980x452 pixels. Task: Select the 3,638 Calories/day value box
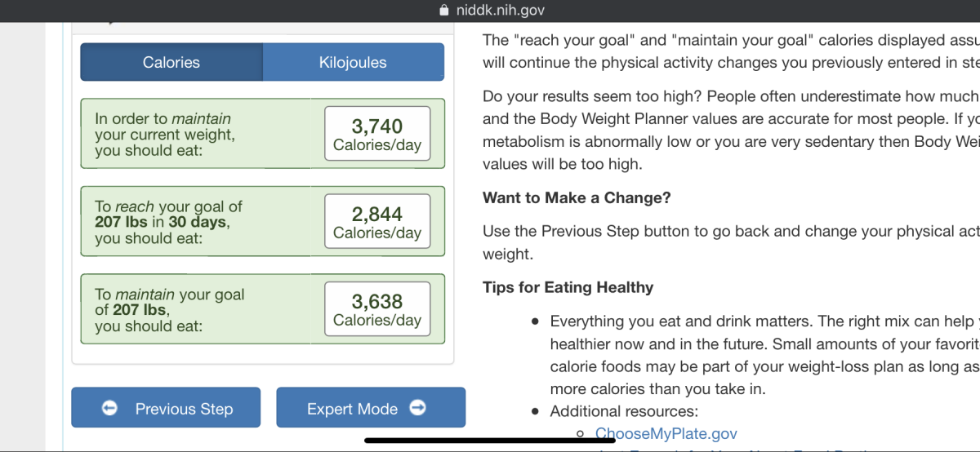(x=377, y=309)
